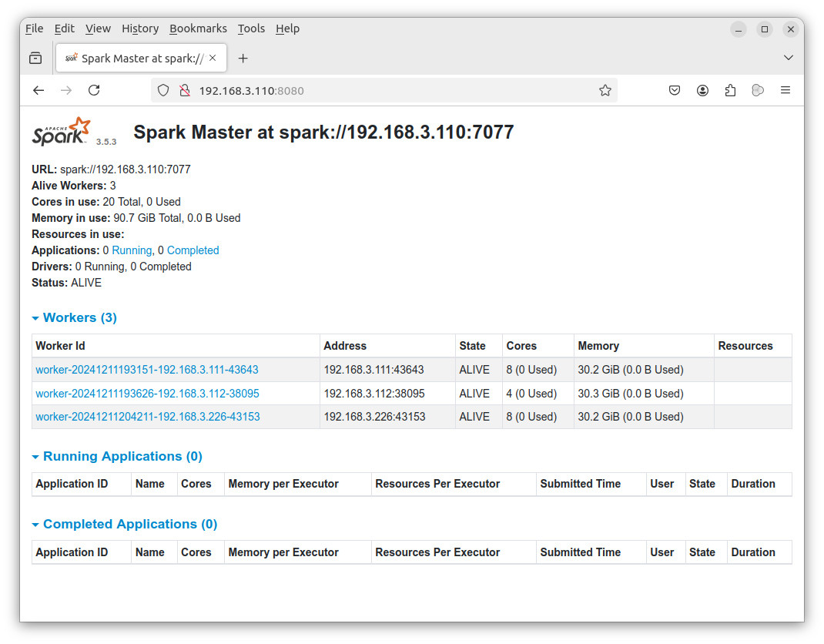
Task: Open the Bookmarks menu
Action: click(x=198, y=29)
